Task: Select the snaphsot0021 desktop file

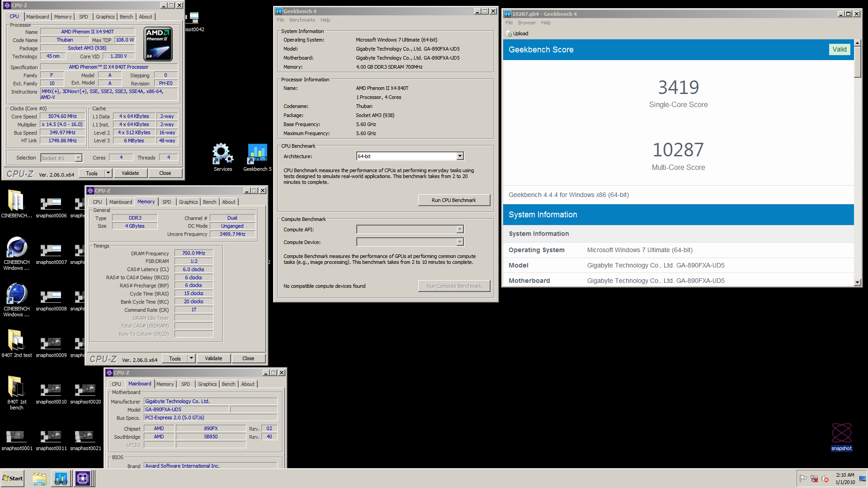Action: (x=85, y=440)
